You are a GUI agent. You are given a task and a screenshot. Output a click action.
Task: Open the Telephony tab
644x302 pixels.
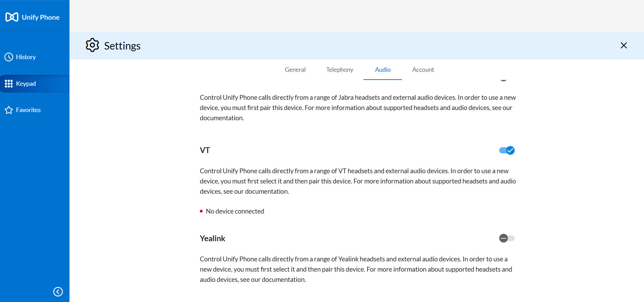pyautogui.click(x=339, y=70)
